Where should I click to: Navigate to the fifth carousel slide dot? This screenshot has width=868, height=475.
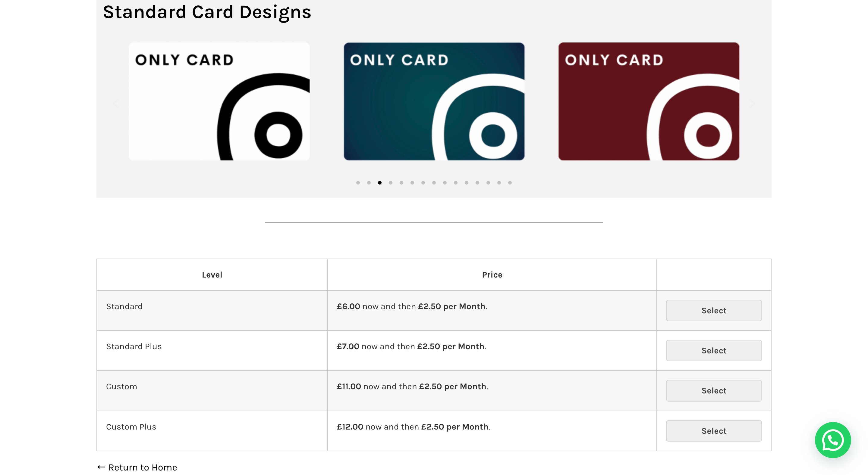[x=401, y=182]
